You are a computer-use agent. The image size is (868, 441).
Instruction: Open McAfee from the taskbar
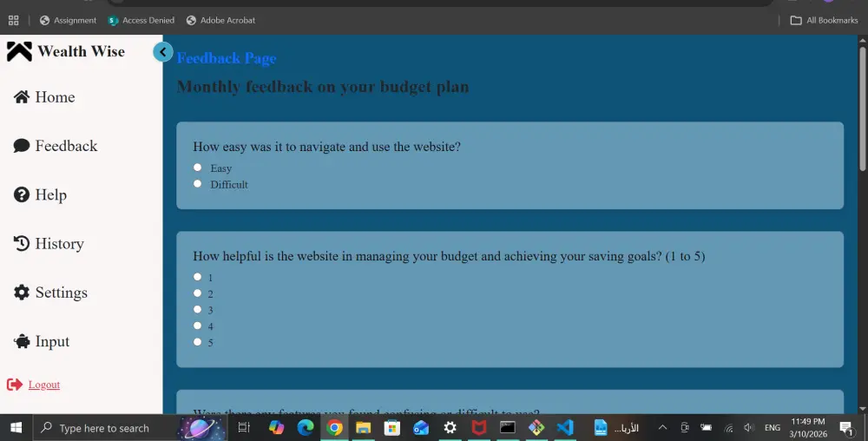pos(479,428)
